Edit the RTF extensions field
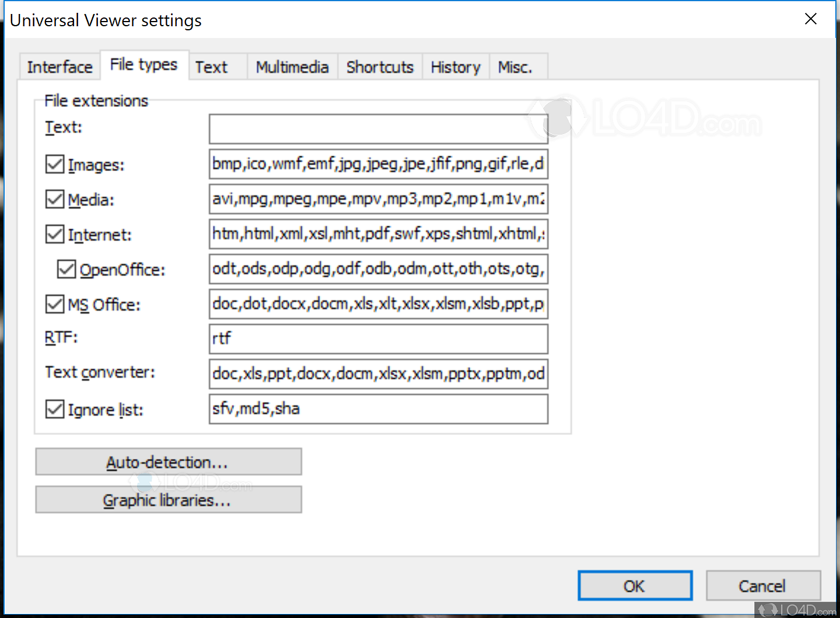The width and height of the screenshot is (840, 618). (378, 339)
